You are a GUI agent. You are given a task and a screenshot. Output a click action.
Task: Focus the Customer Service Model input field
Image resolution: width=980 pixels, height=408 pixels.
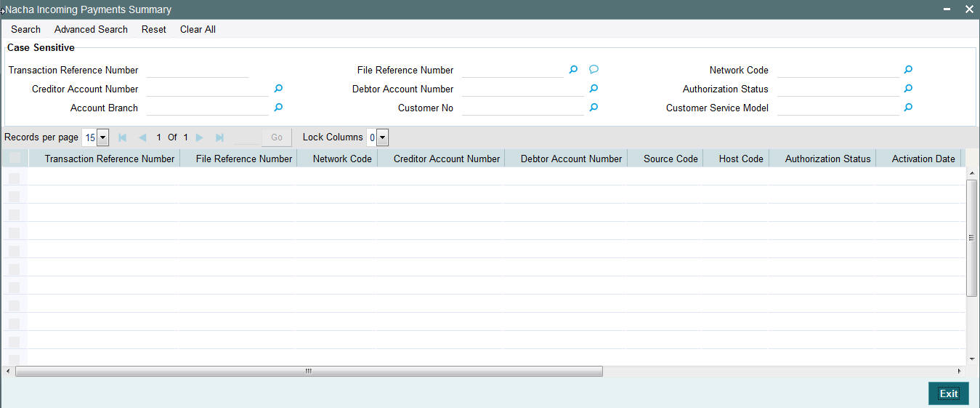838,108
